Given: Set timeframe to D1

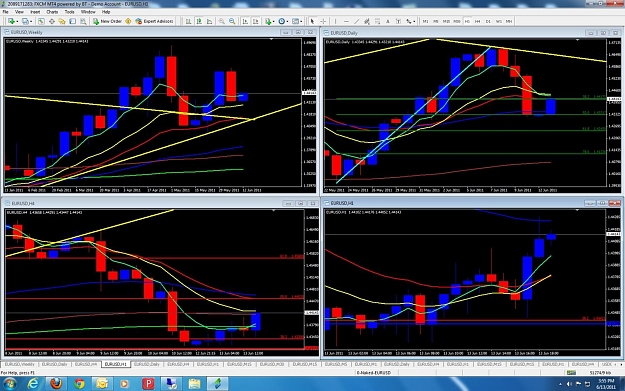Looking at the screenshot, I should click(x=488, y=22).
